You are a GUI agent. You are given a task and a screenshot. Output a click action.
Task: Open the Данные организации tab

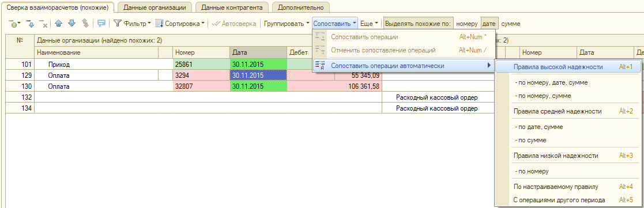(x=155, y=7)
